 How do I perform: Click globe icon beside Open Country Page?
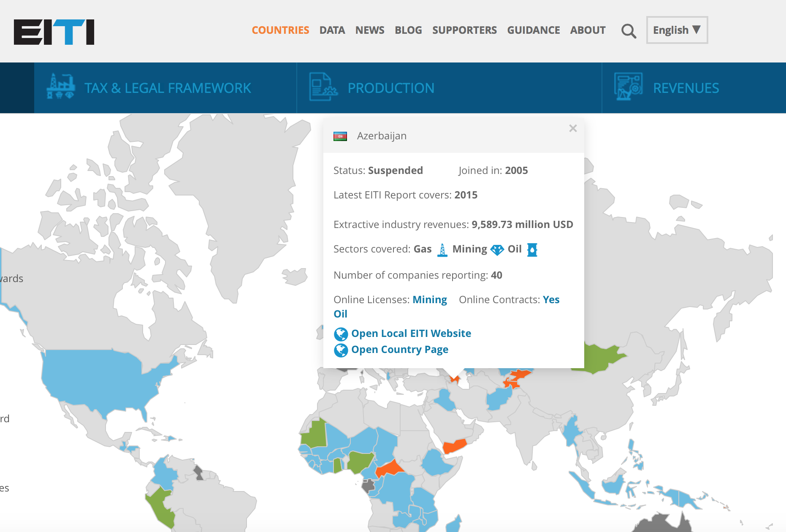pyautogui.click(x=341, y=350)
